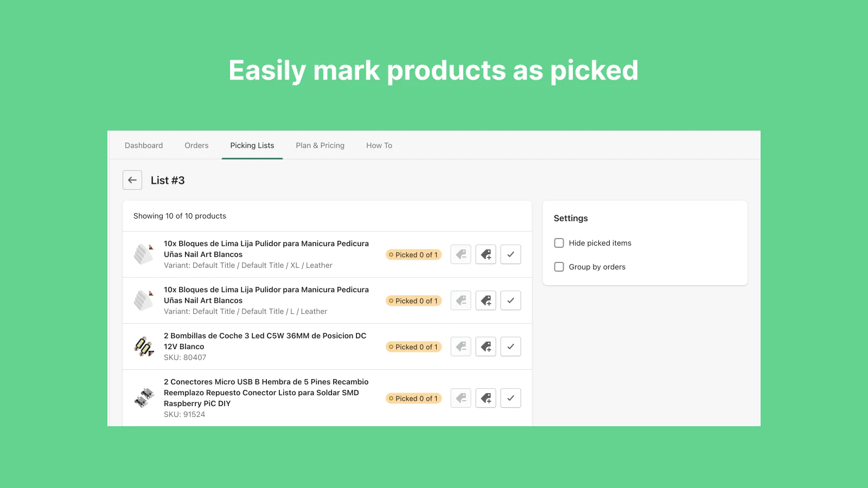Mark SKU 91524 connectors as fully picked
The width and height of the screenshot is (868, 488).
click(510, 398)
